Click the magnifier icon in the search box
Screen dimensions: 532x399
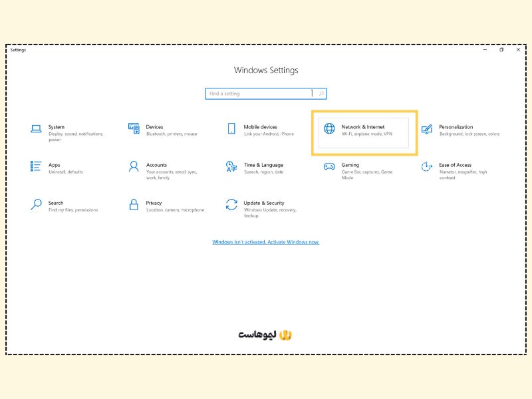click(x=321, y=93)
